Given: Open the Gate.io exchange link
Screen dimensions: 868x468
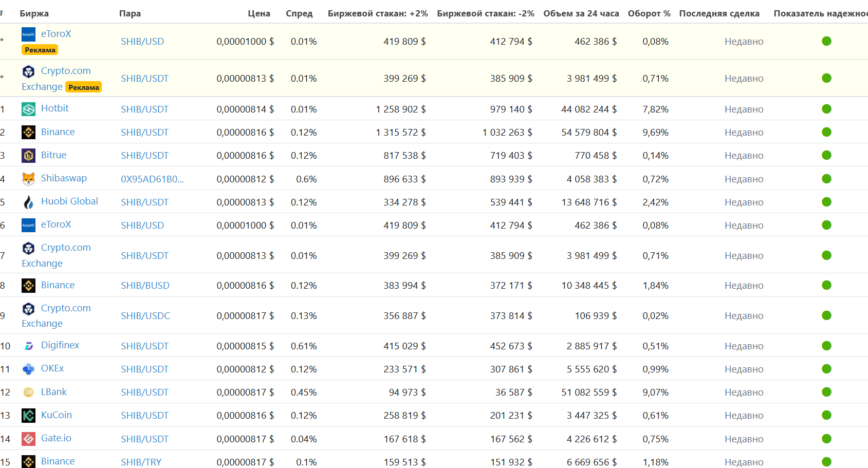Looking at the screenshot, I should [56, 438].
